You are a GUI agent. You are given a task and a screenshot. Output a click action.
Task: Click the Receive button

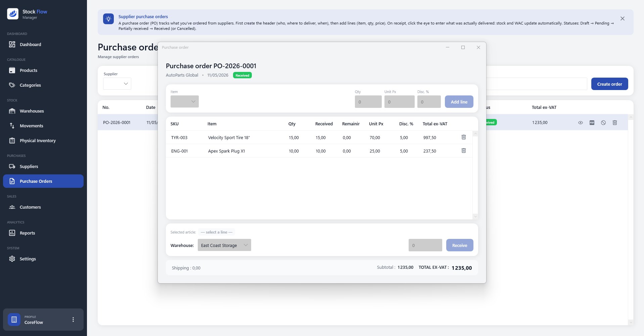pyautogui.click(x=460, y=245)
